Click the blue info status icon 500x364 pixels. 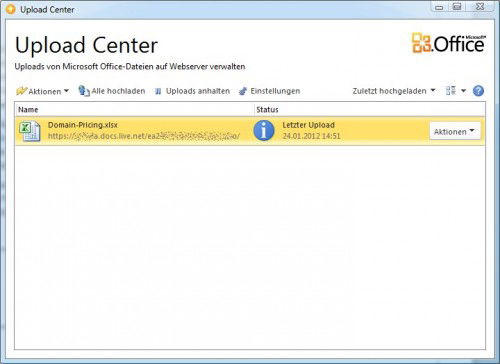coord(264,130)
